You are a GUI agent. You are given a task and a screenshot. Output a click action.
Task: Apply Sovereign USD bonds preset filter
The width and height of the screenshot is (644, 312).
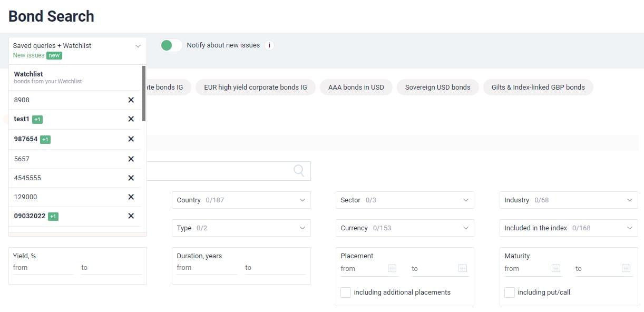pyautogui.click(x=437, y=87)
